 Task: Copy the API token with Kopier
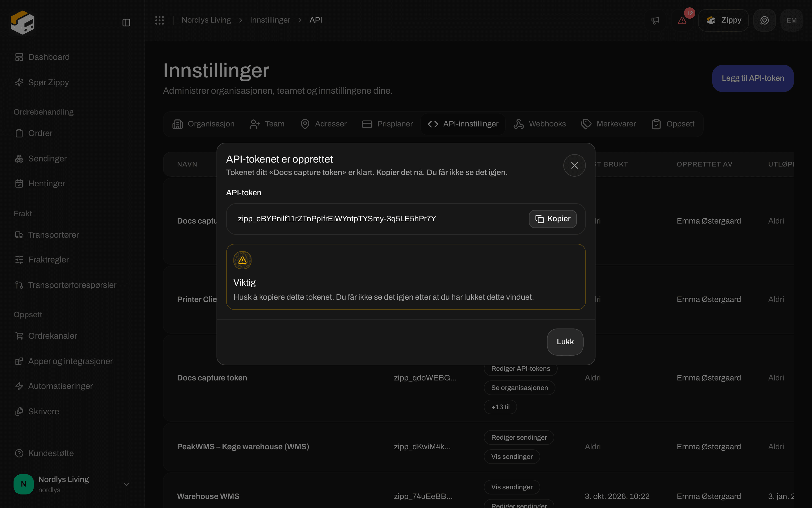tap(553, 219)
